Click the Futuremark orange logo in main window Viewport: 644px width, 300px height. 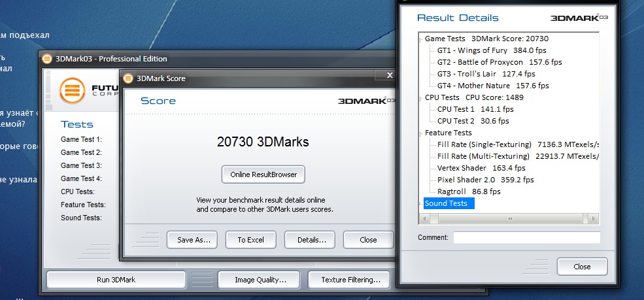pos(73,91)
